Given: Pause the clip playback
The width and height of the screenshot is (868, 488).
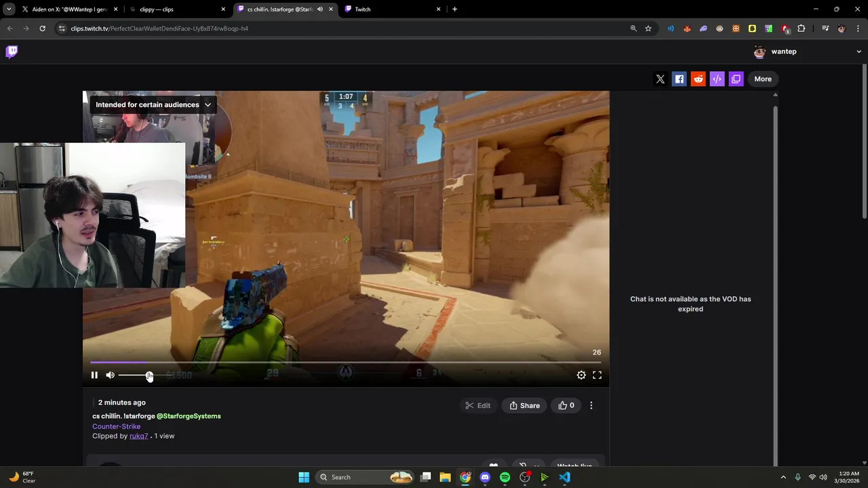Looking at the screenshot, I should pyautogui.click(x=94, y=375).
